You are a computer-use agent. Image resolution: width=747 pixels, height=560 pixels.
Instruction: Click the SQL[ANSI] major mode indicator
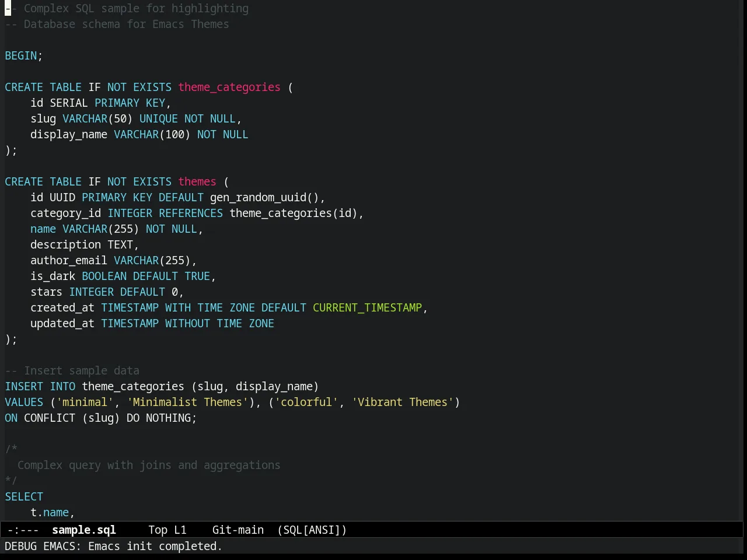click(312, 530)
